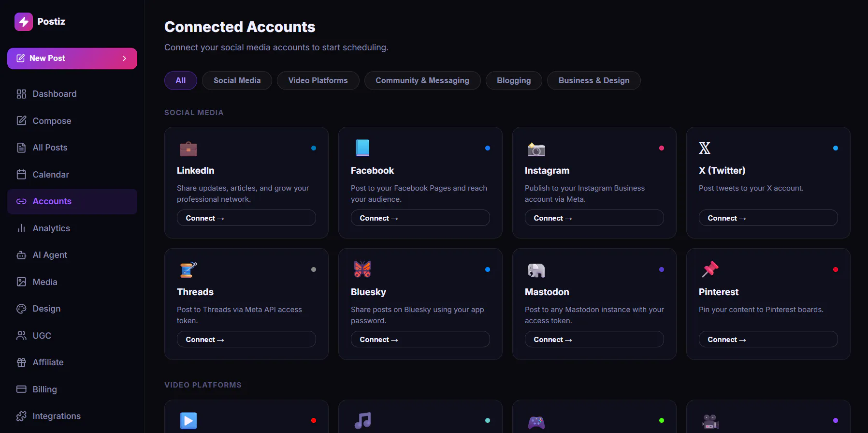Image resolution: width=868 pixels, height=433 pixels.
Task: Connect the Pinterest account
Action: (x=768, y=339)
